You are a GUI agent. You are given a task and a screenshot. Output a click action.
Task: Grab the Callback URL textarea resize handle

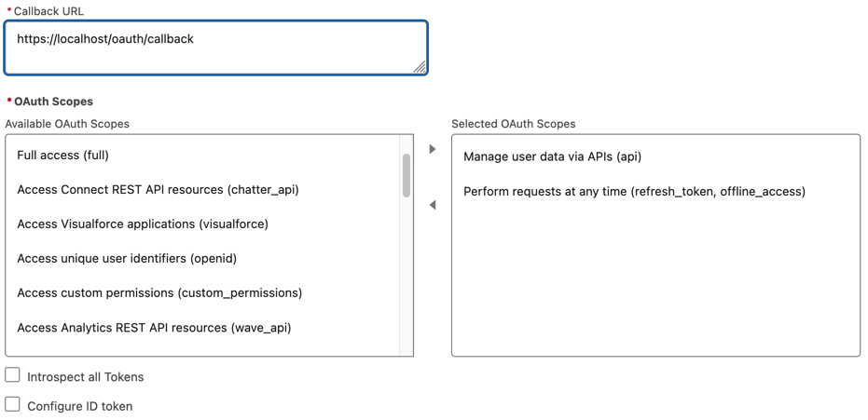pos(420,66)
